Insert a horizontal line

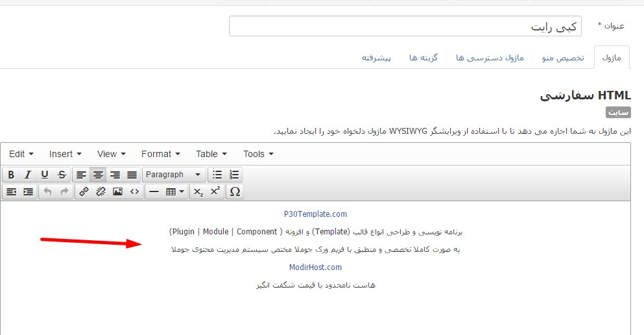coord(154,192)
